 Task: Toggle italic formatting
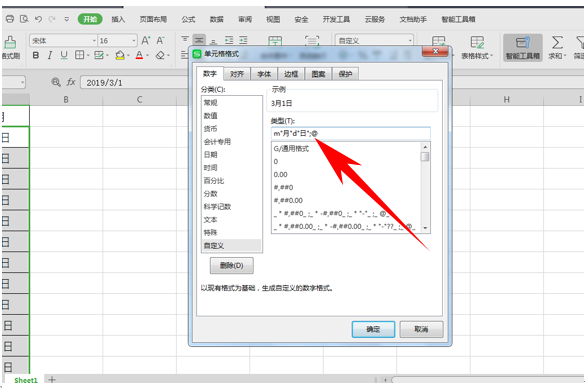pyautogui.click(x=50, y=56)
